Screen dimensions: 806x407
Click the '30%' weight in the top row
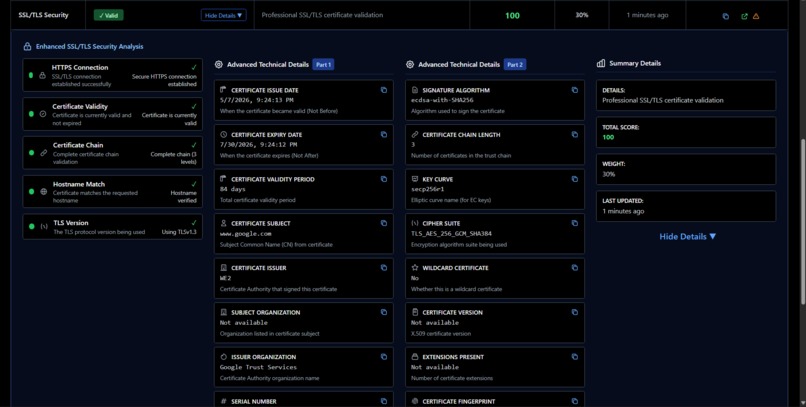click(x=581, y=15)
